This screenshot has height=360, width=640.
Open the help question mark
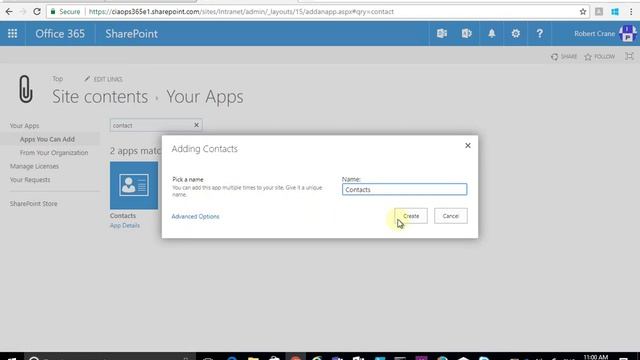540,33
